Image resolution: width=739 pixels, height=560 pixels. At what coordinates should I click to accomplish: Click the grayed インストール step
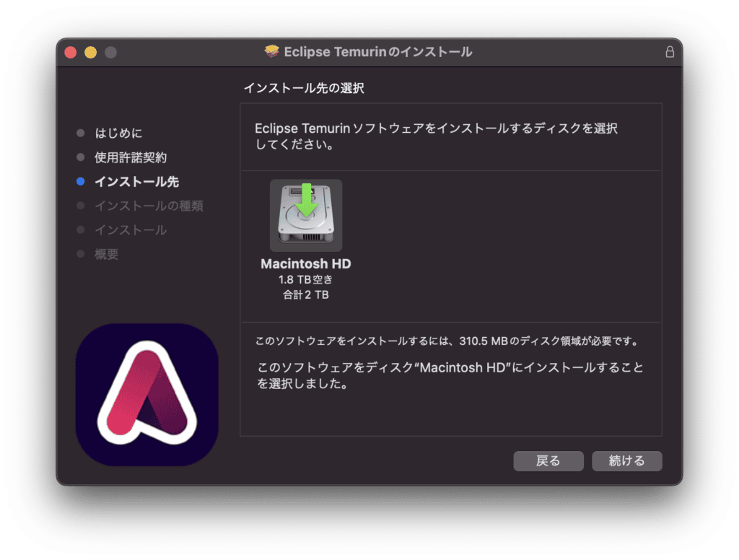coord(130,229)
